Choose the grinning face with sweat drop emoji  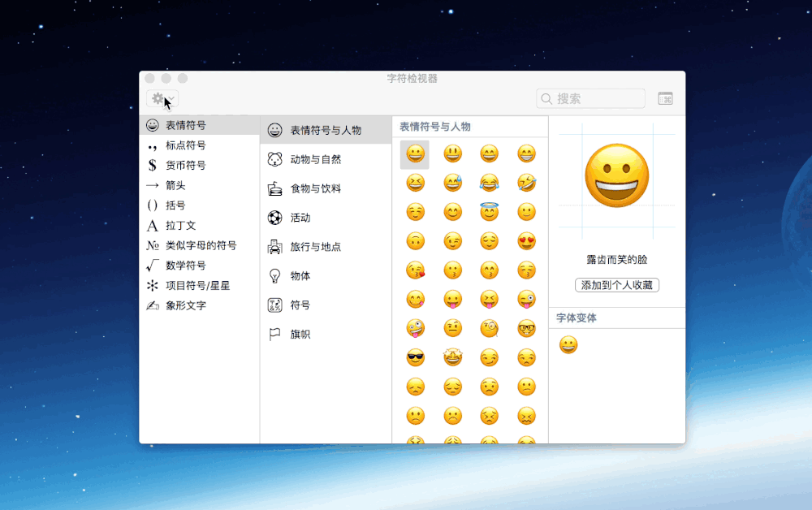(x=452, y=183)
